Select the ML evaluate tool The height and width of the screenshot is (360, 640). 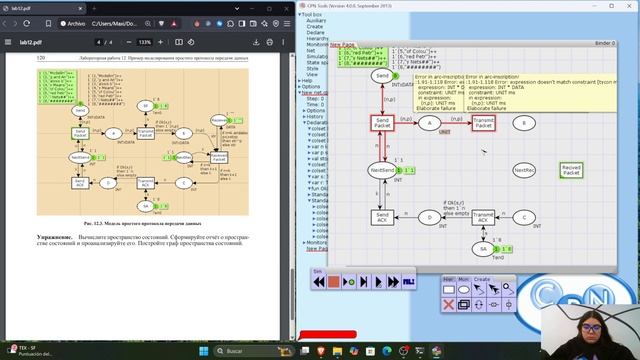(408, 282)
